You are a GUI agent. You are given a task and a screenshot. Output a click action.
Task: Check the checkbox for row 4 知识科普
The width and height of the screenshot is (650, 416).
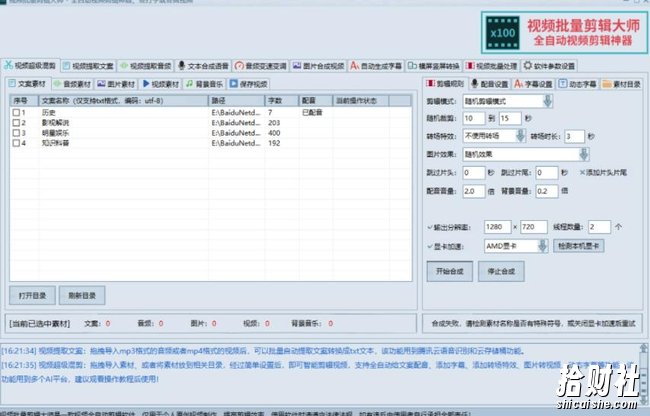[x=16, y=143]
